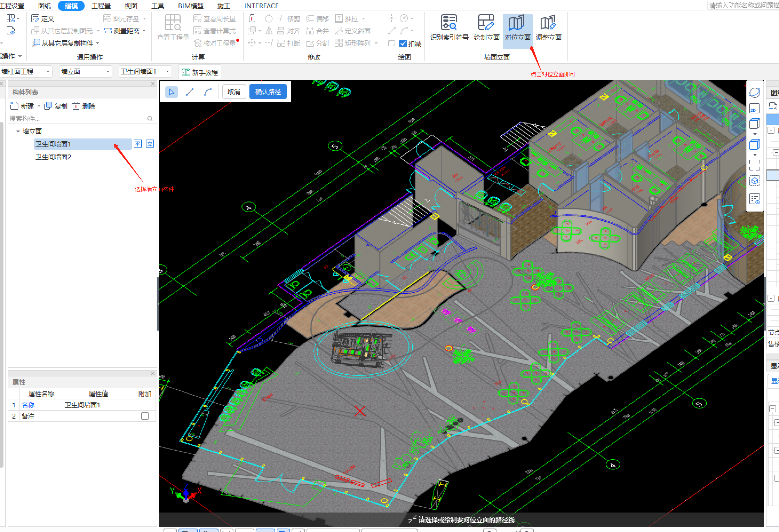779x532 pixels.
Task: Expand the 从其它层复制构件 dropdown arrow
Action: click(x=98, y=43)
